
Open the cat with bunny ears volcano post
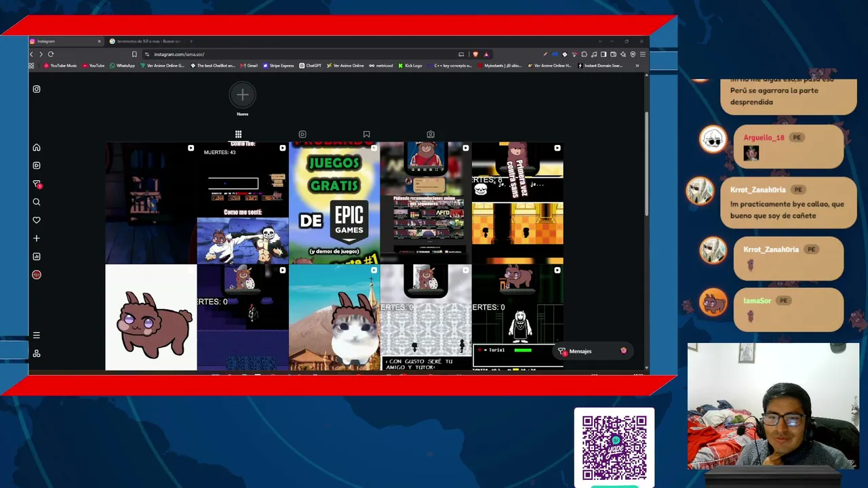click(x=334, y=318)
